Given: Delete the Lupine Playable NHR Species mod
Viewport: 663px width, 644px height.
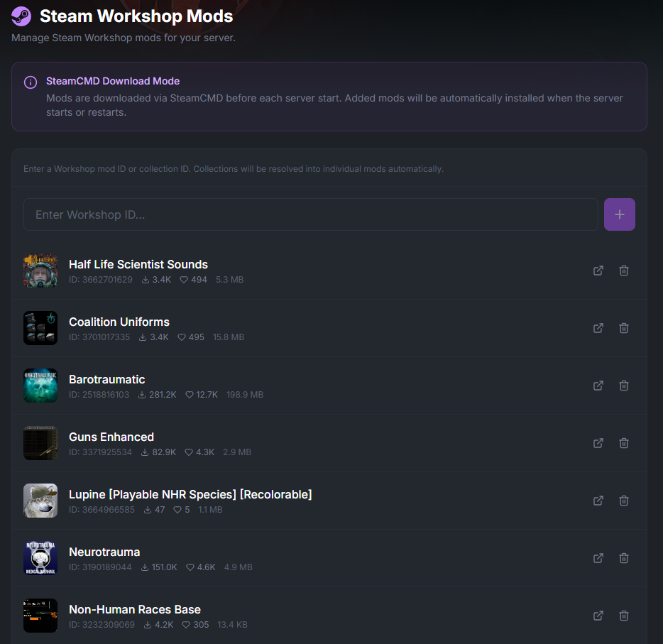Looking at the screenshot, I should coord(624,501).
